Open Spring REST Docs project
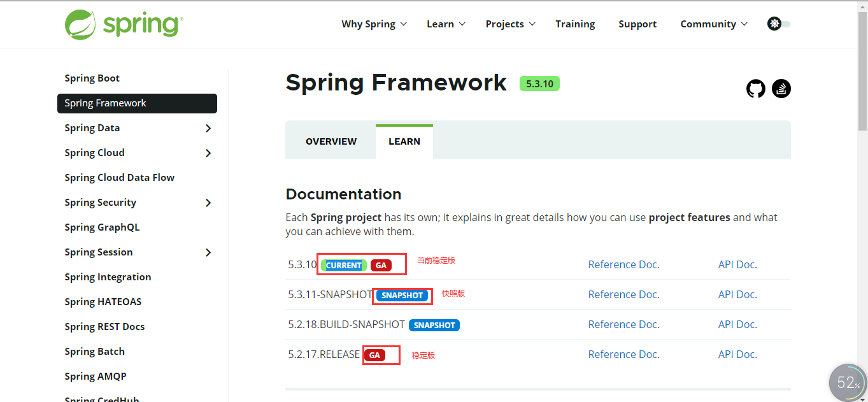 coord(104,327)
